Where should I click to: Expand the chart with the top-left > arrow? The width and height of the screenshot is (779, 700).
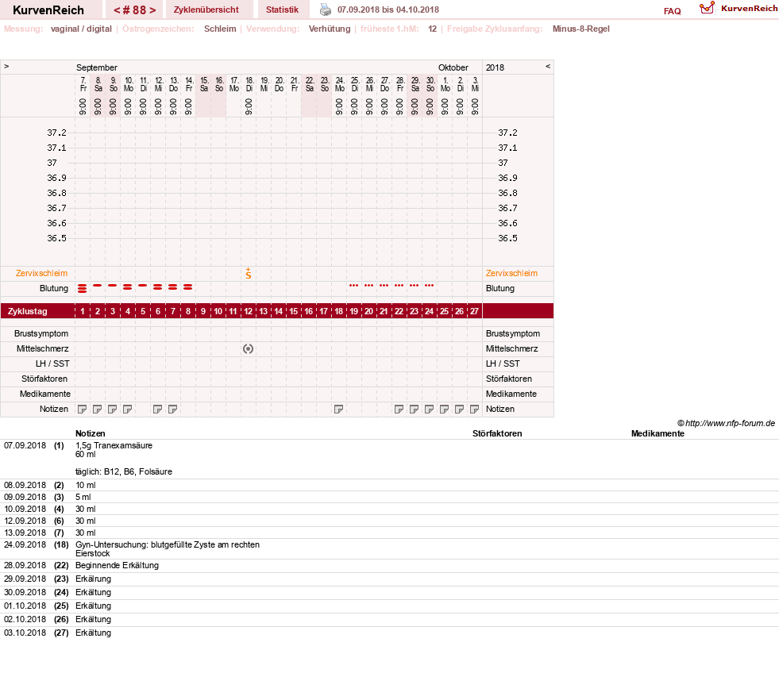pos(6,66)
